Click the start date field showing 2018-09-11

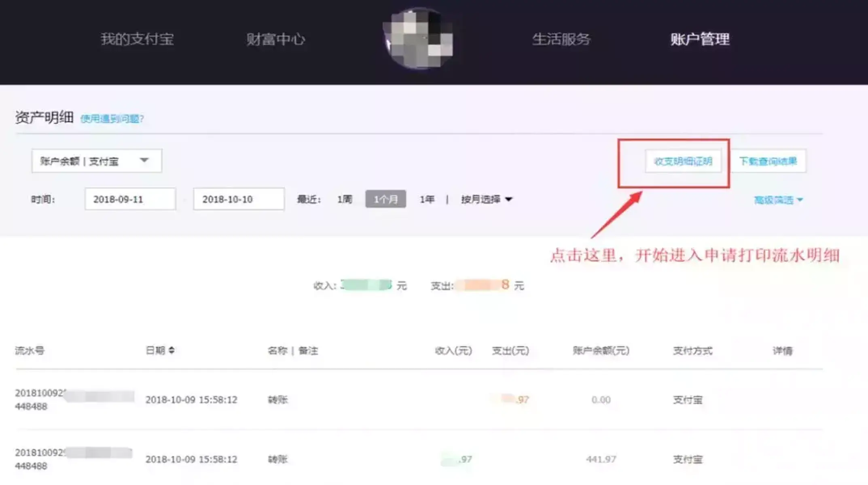coord(130,199)
